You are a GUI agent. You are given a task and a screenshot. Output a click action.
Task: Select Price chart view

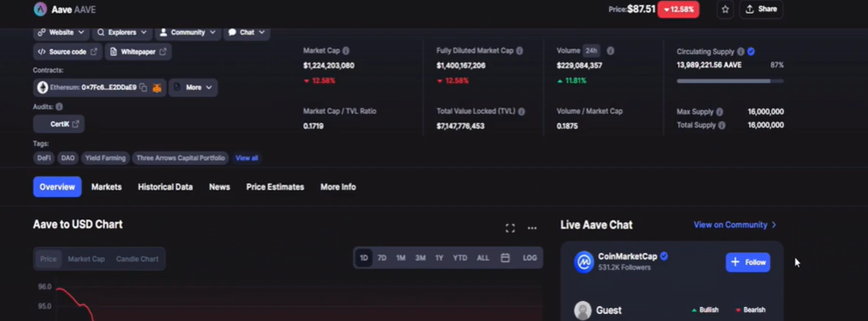coord(48,259)
